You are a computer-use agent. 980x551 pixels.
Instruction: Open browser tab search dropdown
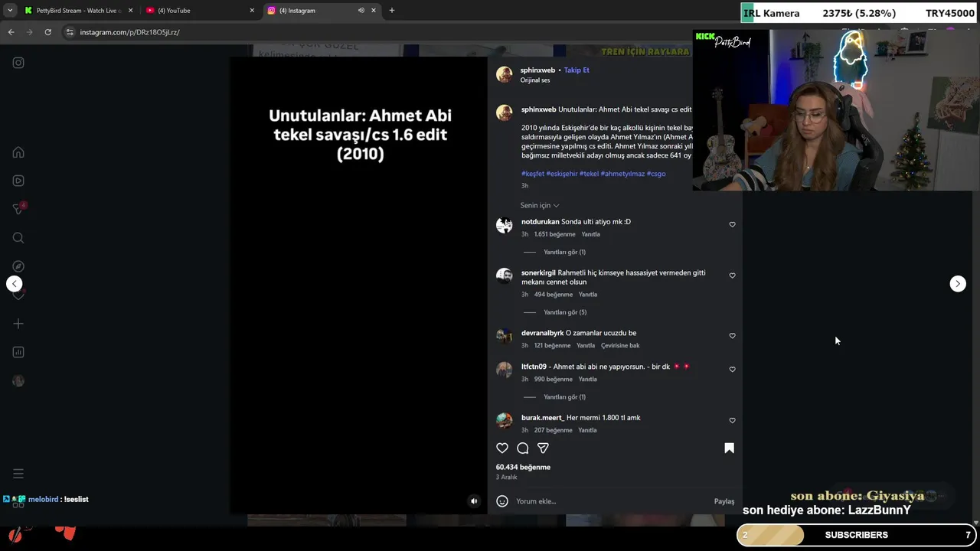(9, 11)
